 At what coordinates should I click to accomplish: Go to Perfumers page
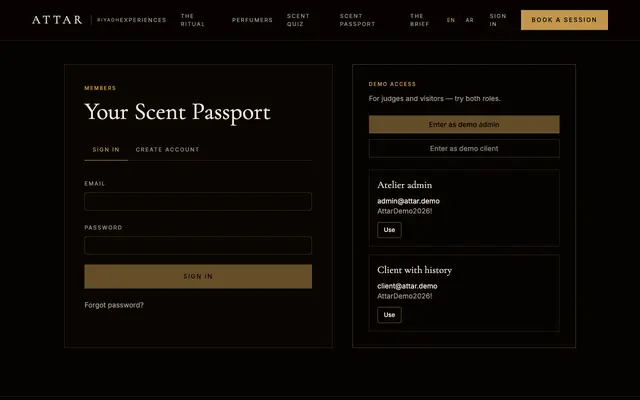click(x=252, y=20)
